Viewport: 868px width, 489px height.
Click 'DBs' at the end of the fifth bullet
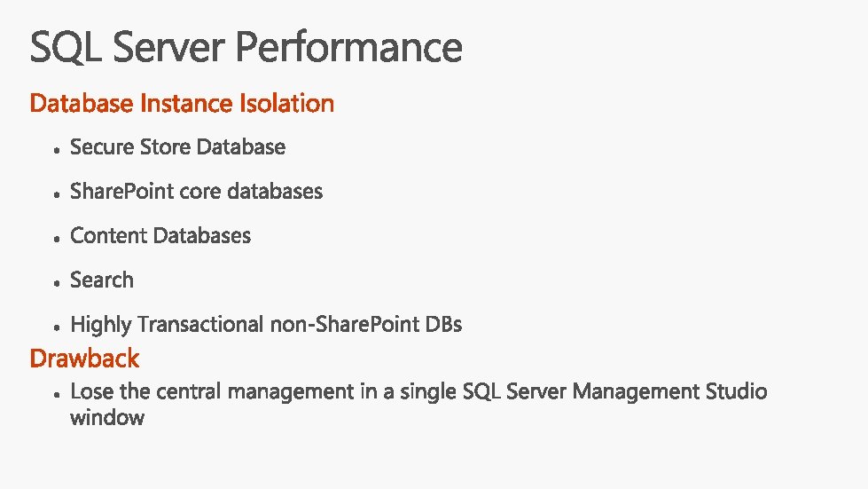coord(443,325)
